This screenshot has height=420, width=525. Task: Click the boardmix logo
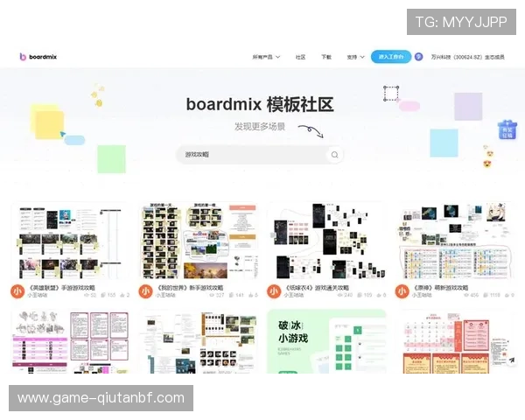(38, 57)
